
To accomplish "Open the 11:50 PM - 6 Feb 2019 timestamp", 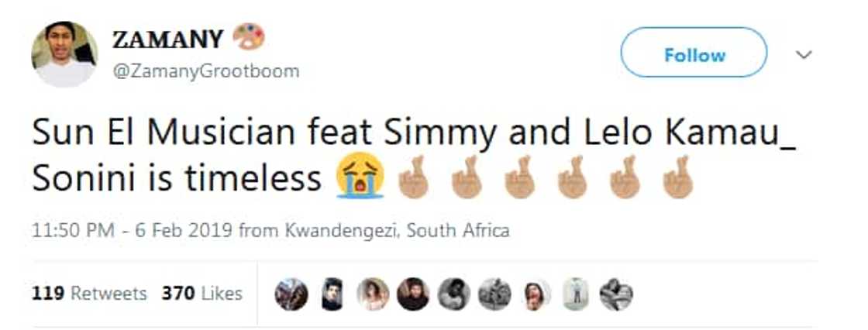I will (133, 231).
